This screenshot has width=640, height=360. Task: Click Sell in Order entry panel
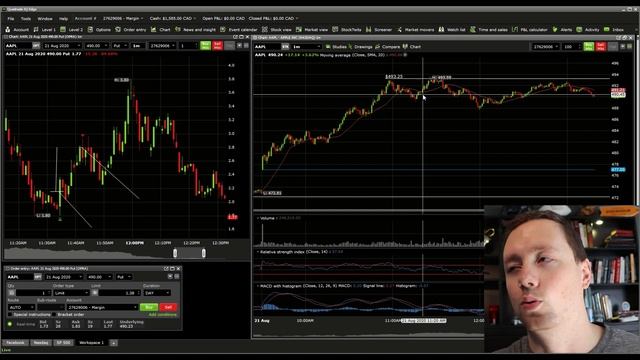tap(168, 307)
